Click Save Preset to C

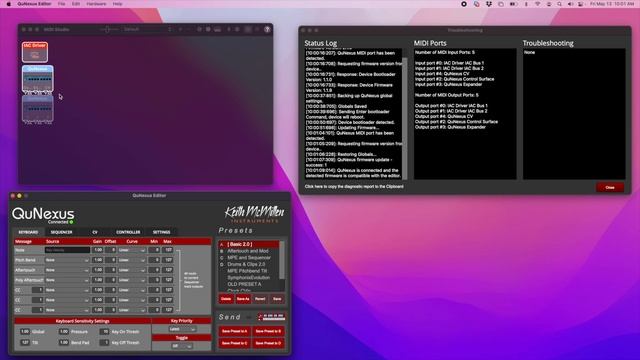[235, 343]
